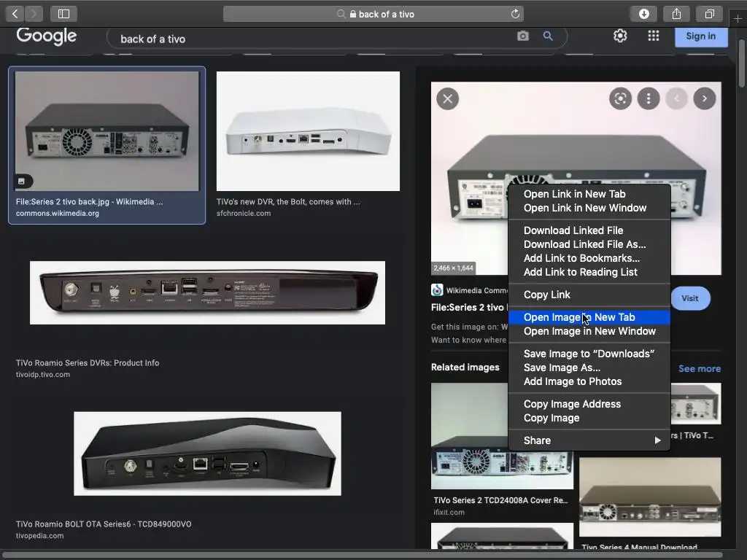
Task: Open the three-dot more options on preview
Action: [649, 98]
